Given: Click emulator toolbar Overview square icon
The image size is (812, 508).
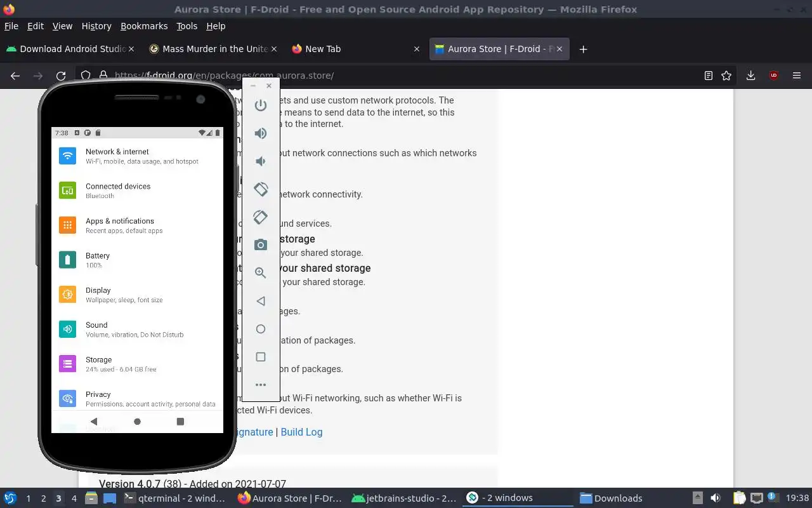Looking at the screenshot, I should click(261, 357).
